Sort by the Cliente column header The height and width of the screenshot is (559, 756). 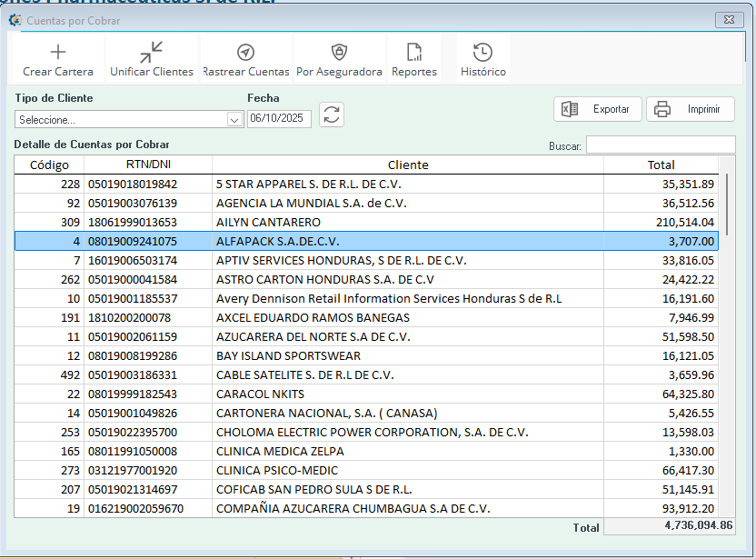coord(407,165)
